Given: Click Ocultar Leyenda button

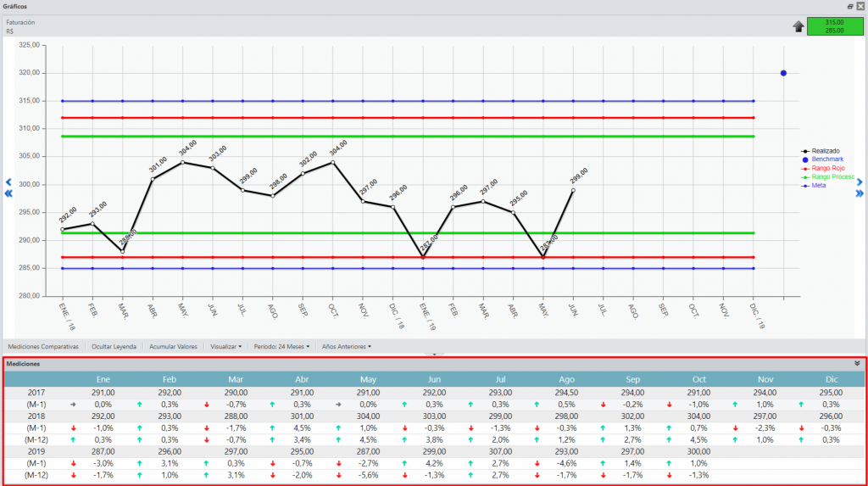Looking at the screenshot, I should pos(114,346).
